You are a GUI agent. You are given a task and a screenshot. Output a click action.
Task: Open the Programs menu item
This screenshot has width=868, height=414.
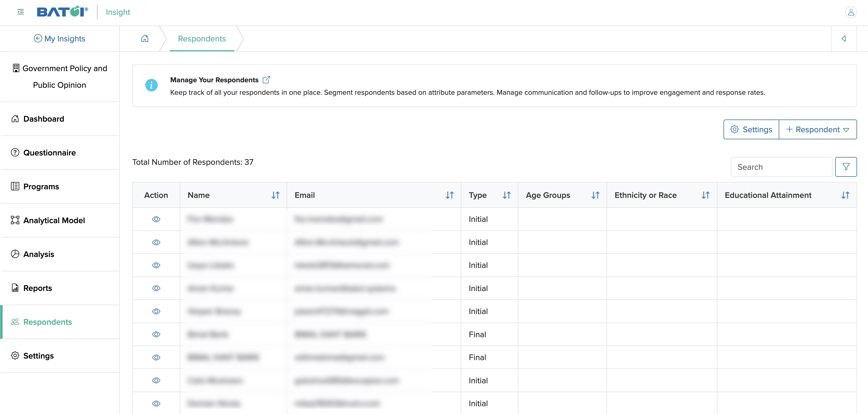60,187
